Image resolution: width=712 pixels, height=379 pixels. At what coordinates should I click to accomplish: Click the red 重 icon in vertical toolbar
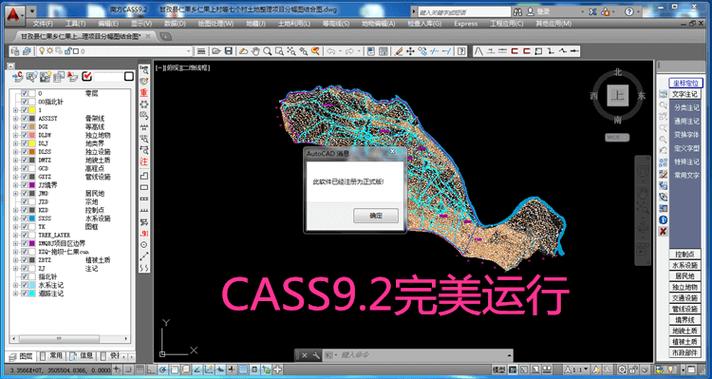(144, 93)
